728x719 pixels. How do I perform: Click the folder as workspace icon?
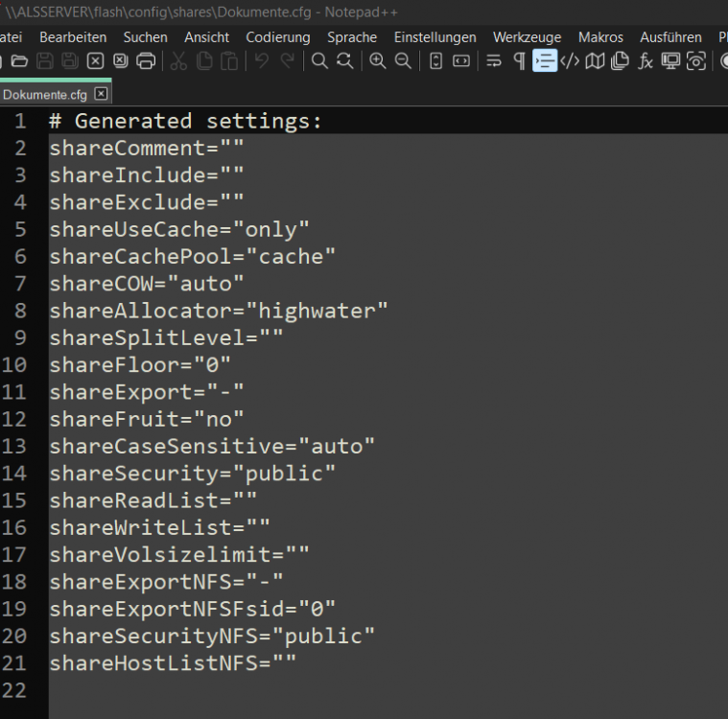click(x=696, y=60)
